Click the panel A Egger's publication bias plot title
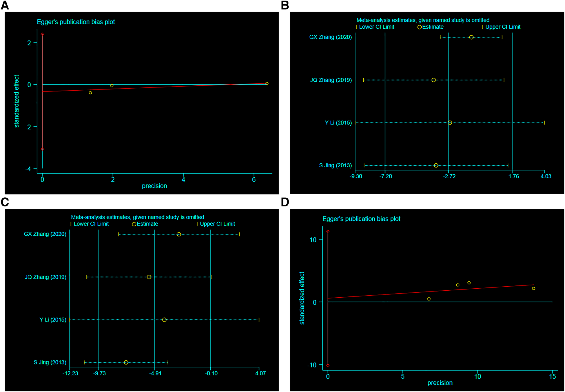Image resolution: width=565 pixels, height=392 pixels. point(76,22)
